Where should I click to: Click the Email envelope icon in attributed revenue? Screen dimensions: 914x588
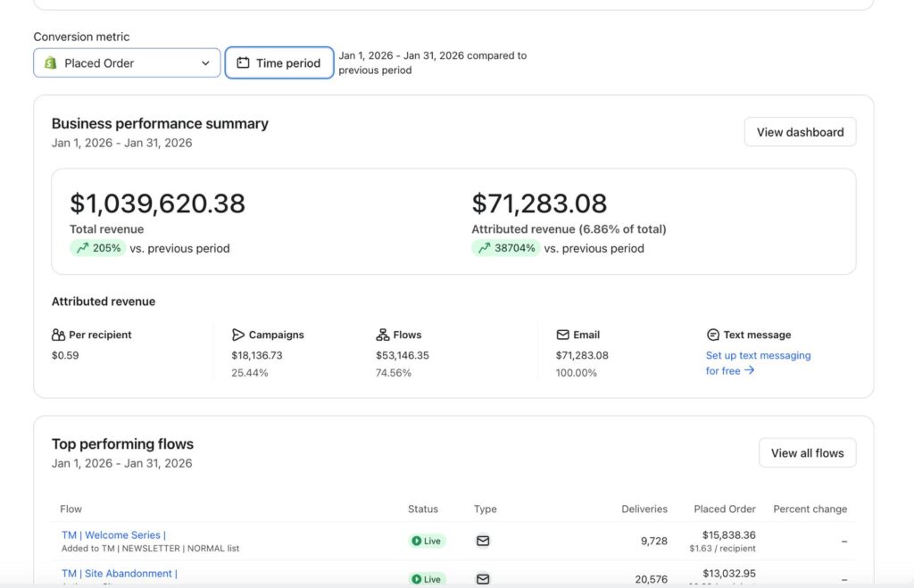pos(562,335)
